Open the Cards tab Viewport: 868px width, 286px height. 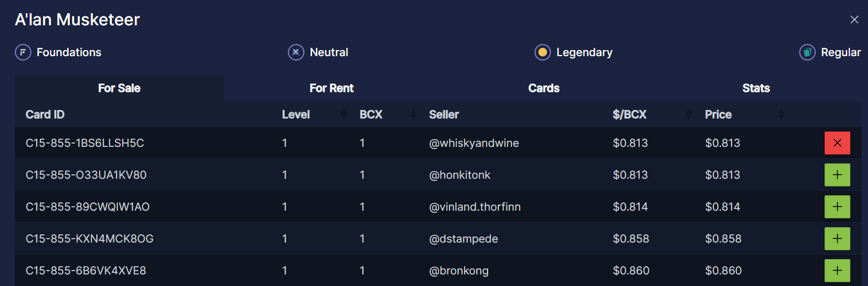coord(544,88)
